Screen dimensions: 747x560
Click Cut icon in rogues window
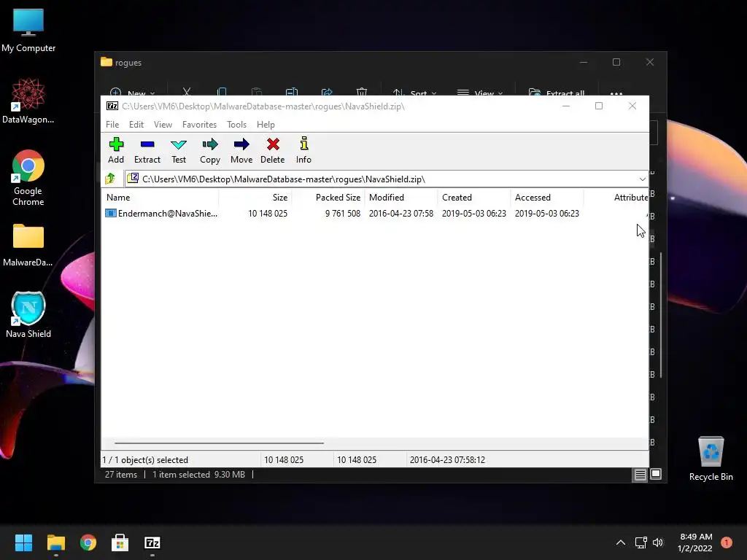coord(187,92)
